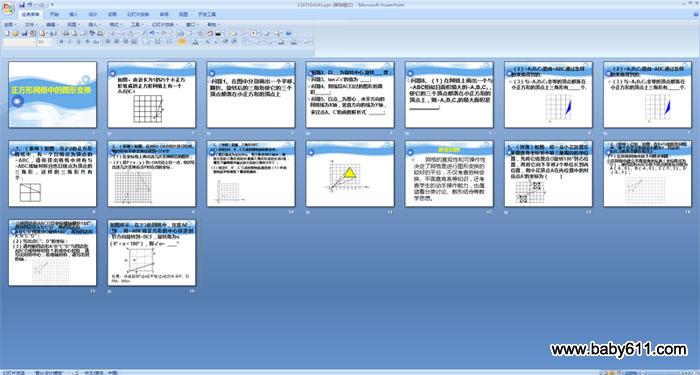This screenshot has height=375, width=700.
Task: Open the 幻灯片放映 ribbon tab
Action: click(x=138, y=14)
